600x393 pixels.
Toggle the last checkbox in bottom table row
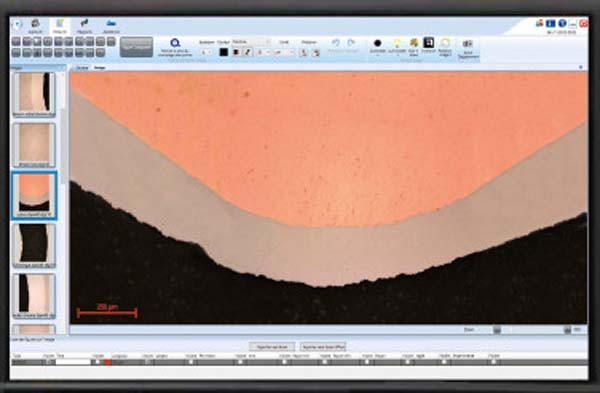494,362
